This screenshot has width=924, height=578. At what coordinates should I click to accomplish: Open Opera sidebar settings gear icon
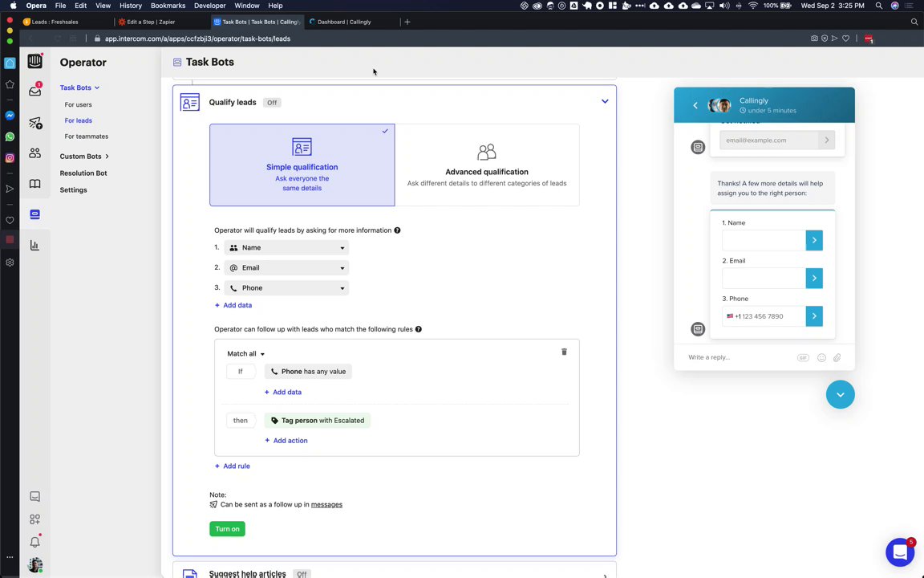(10, 263)
